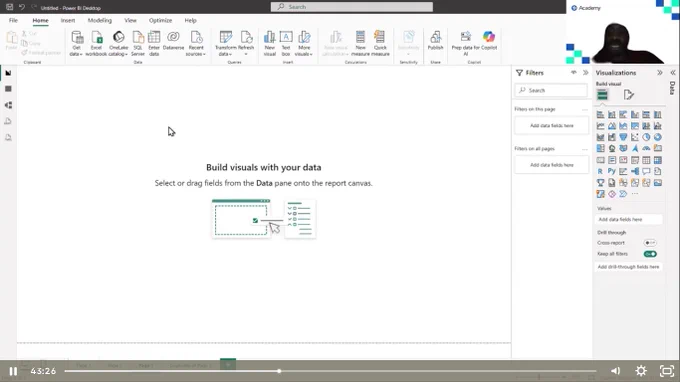Show more visuals via ellipsis icon

[x=635, y=194]
